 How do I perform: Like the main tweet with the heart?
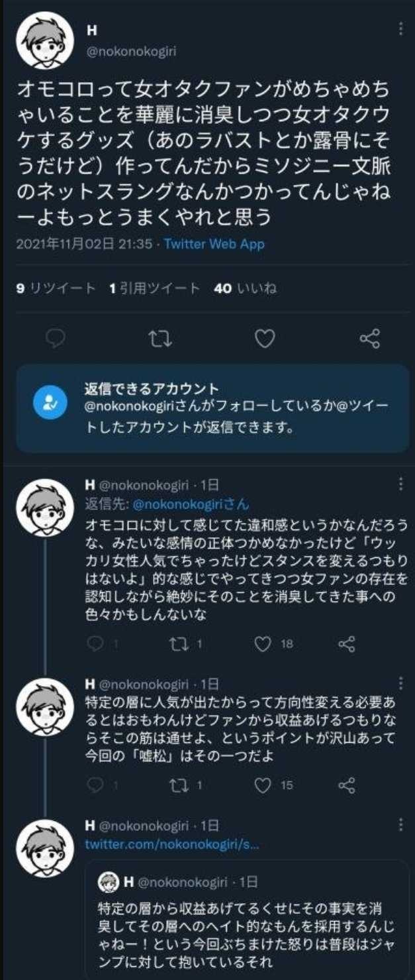tap(265, 339)
